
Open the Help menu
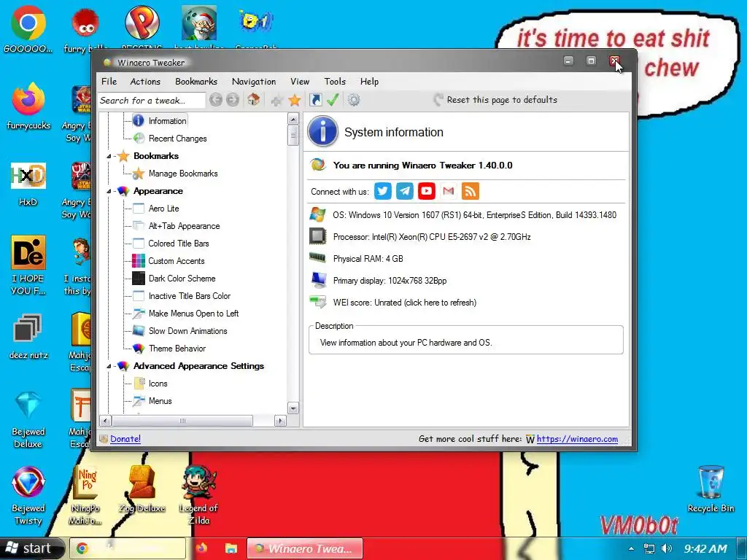click(x=369, y=82)
